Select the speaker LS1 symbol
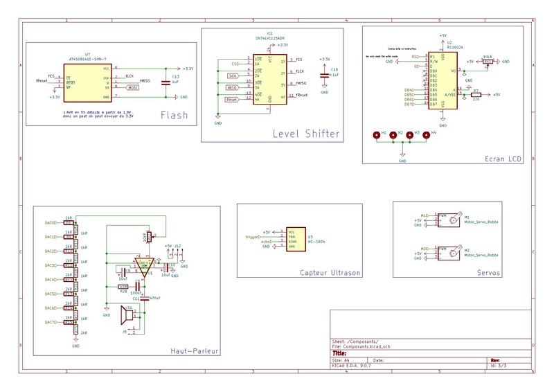Screen dimensions: 554x392 [x=127, y=315]
